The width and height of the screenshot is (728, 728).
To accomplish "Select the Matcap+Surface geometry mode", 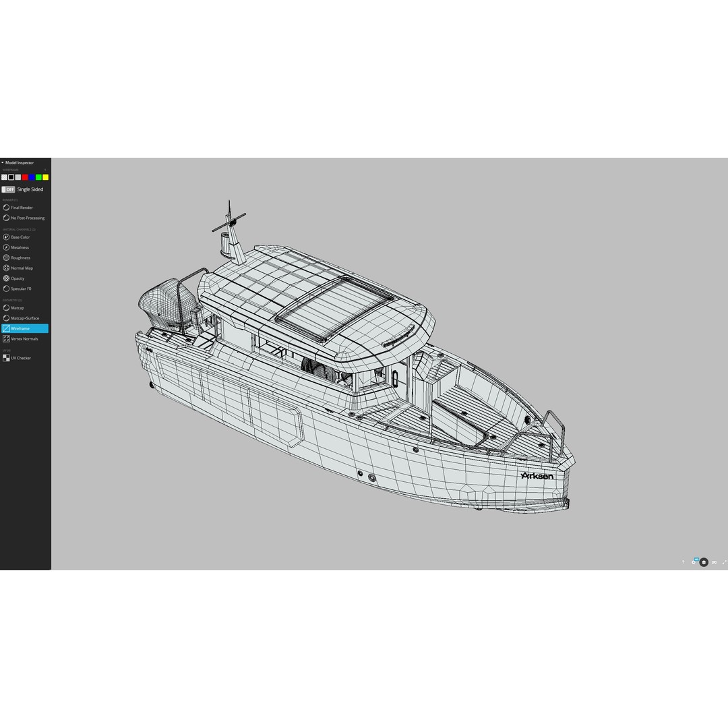I will pos(21,318).
